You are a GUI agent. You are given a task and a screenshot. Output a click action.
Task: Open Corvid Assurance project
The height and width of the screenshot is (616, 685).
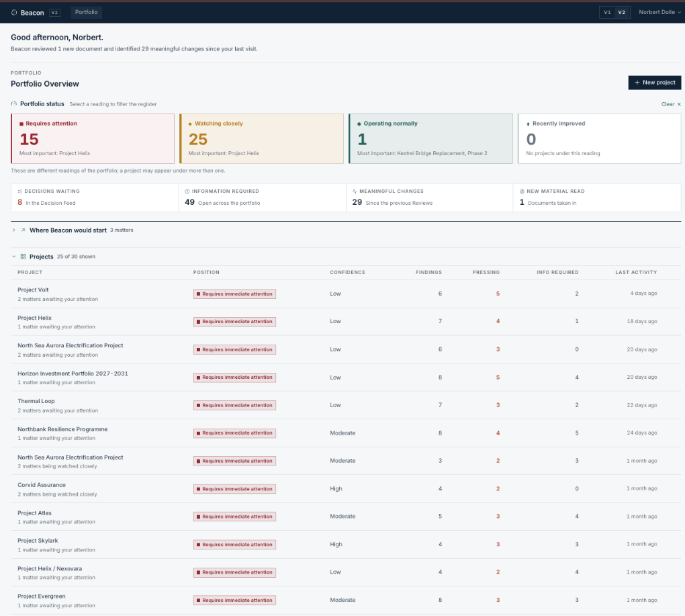(x=346, y=489)
